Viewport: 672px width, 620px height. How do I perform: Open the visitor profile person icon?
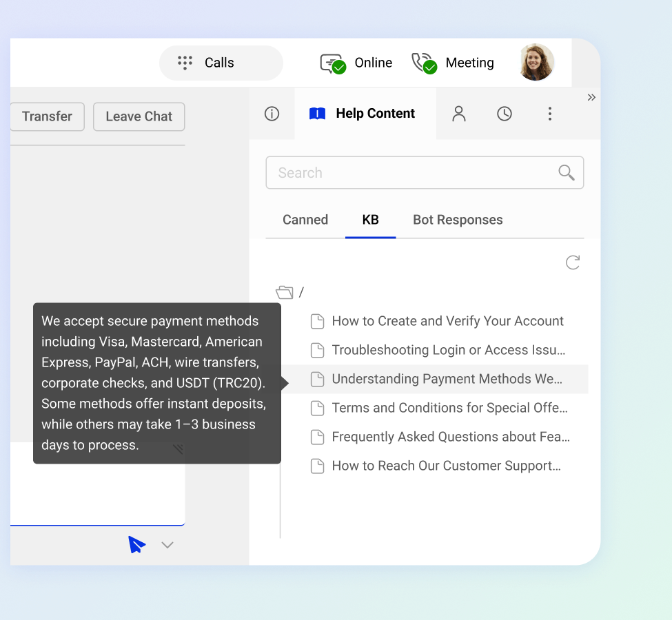tap(458, 114)
